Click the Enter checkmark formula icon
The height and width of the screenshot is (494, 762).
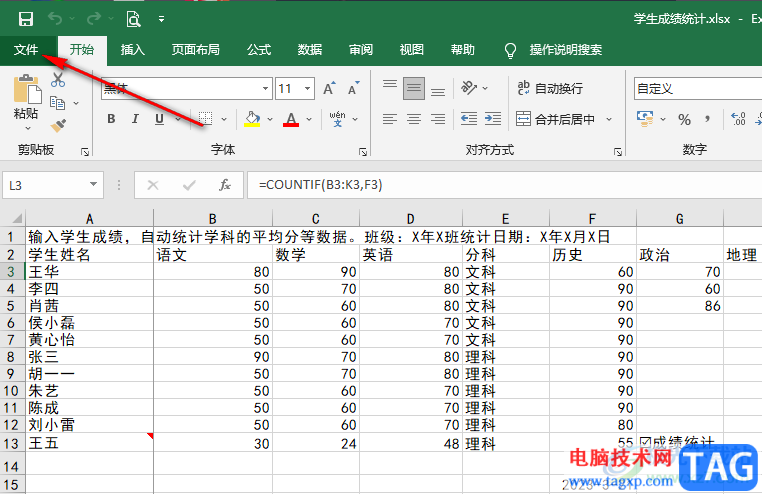pos(189,185)
